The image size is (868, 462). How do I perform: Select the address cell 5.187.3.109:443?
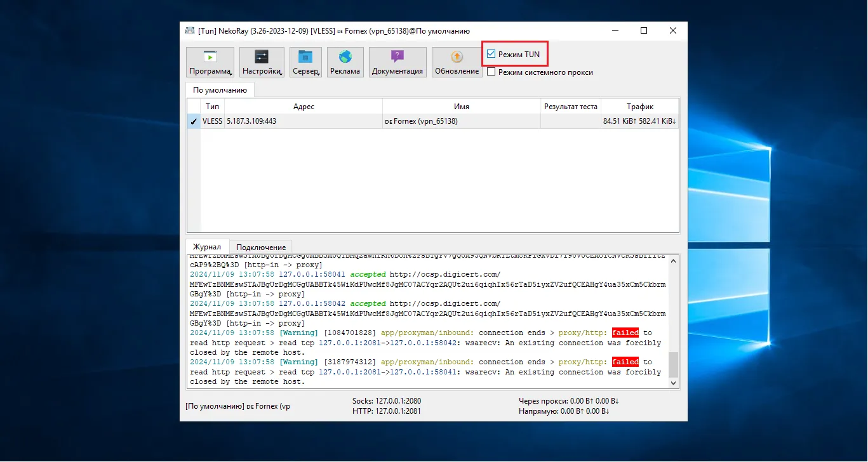[304, 121]
